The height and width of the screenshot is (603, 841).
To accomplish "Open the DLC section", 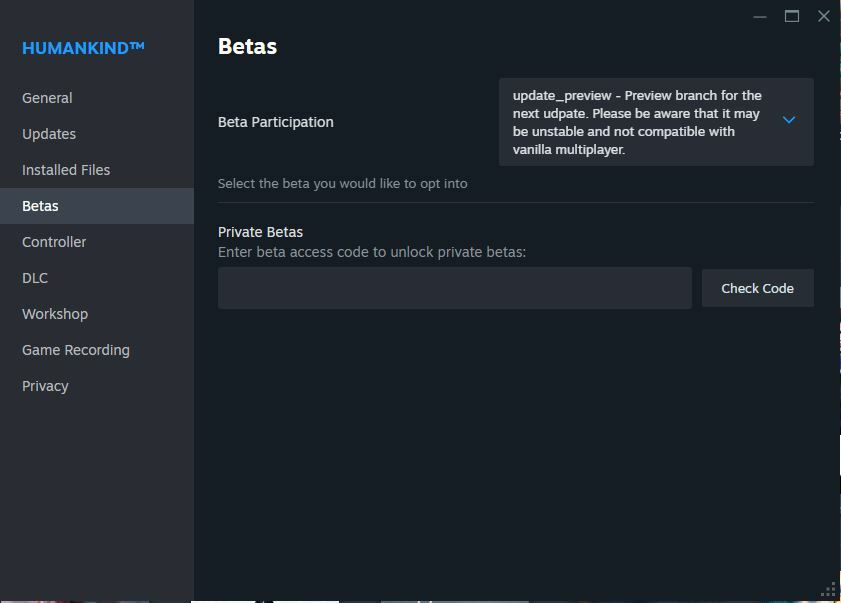I will click(x=35, y=278).
